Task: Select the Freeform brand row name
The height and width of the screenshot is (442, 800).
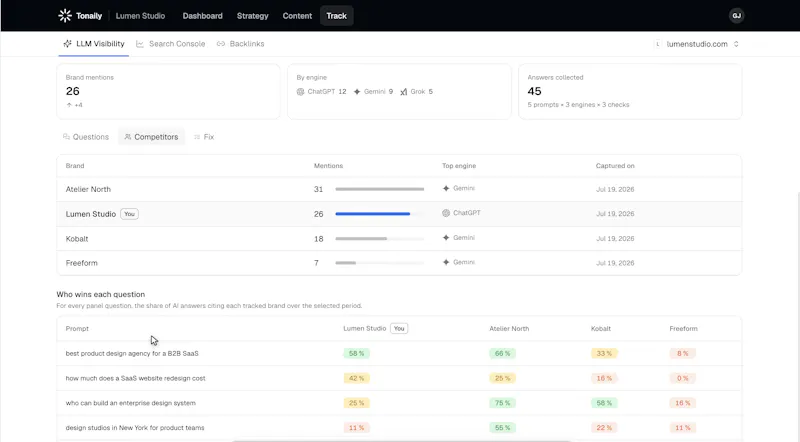Action: (x=82, y=263)
